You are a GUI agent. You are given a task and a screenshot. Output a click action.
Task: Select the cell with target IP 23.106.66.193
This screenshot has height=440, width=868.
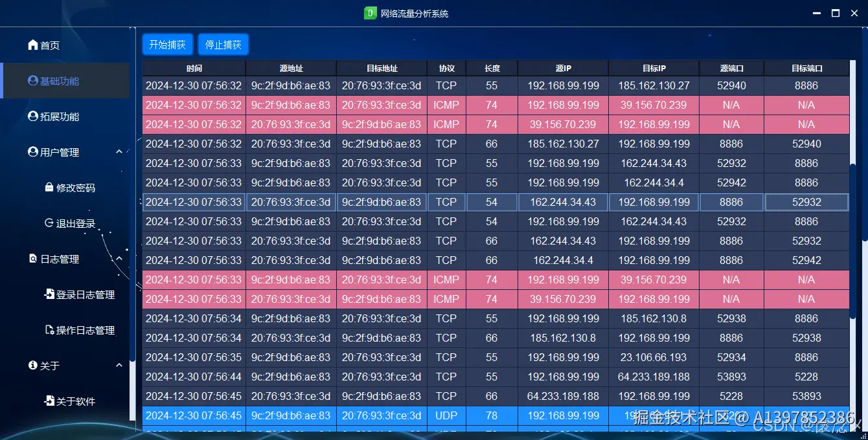[x=654, y=357]
